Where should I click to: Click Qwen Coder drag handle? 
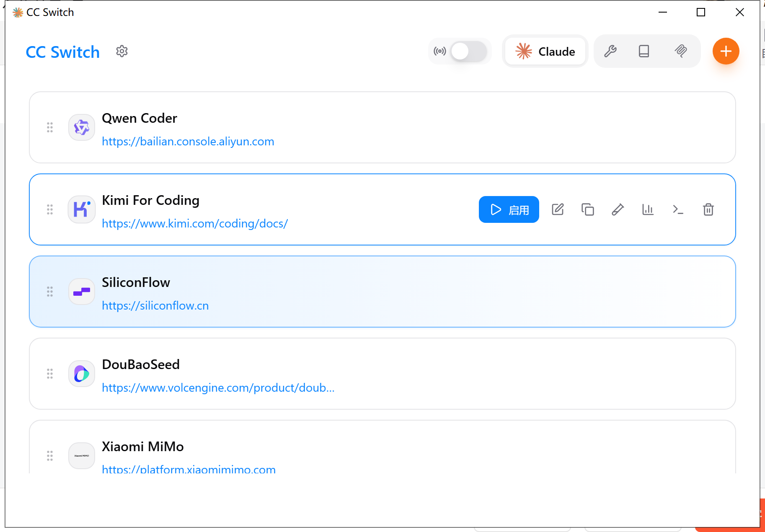tap(50, 127)
